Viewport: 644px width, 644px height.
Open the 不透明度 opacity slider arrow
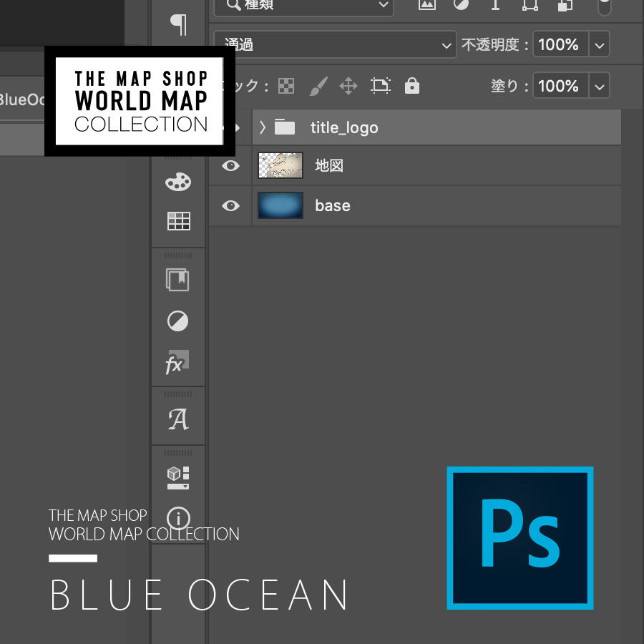(x=599, y=44)
